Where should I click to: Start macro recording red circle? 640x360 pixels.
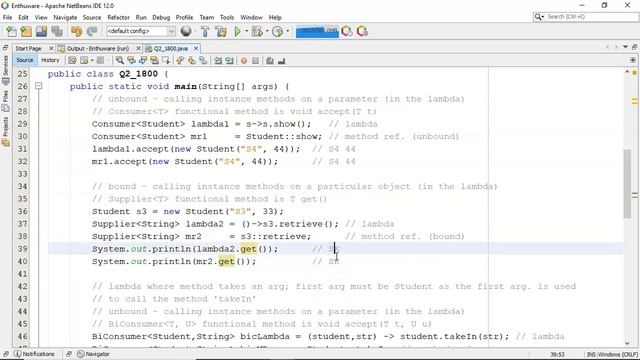tap(244, 61)
